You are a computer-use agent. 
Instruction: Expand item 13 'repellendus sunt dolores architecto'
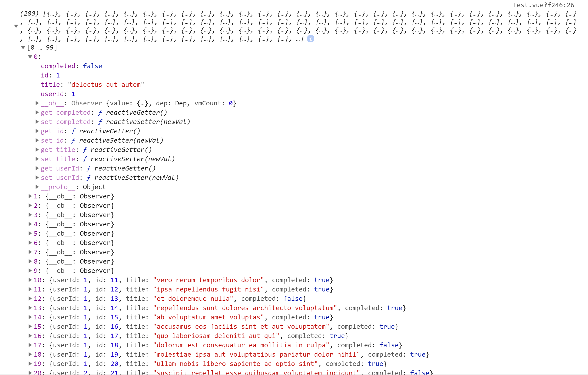(30, 308)
